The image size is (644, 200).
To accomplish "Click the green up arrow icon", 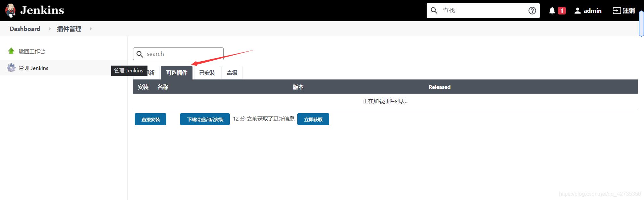I will [x=11, y=51].
